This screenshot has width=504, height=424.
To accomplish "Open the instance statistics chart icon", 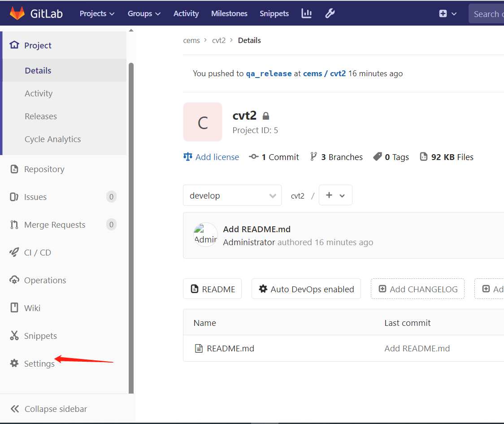I will [306, 13].
